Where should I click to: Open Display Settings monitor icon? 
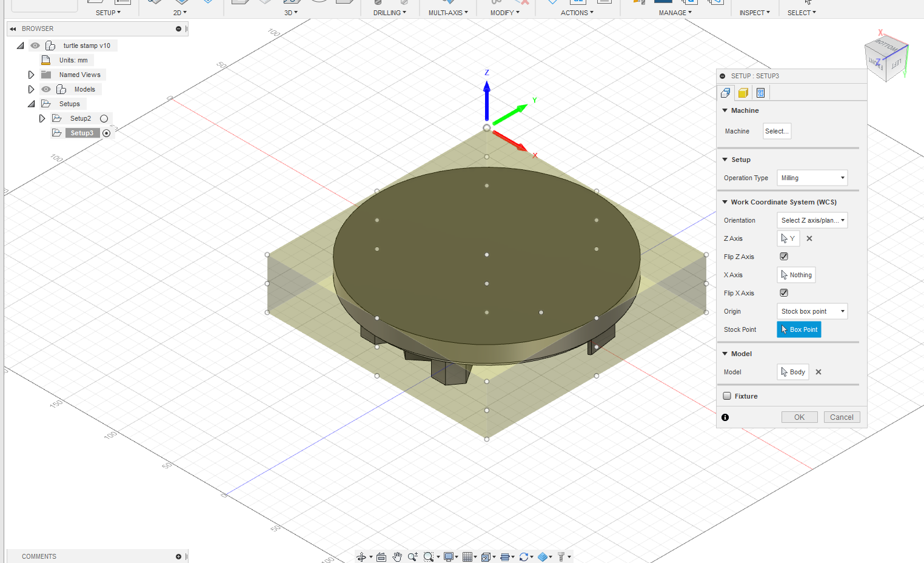(449, 557)
